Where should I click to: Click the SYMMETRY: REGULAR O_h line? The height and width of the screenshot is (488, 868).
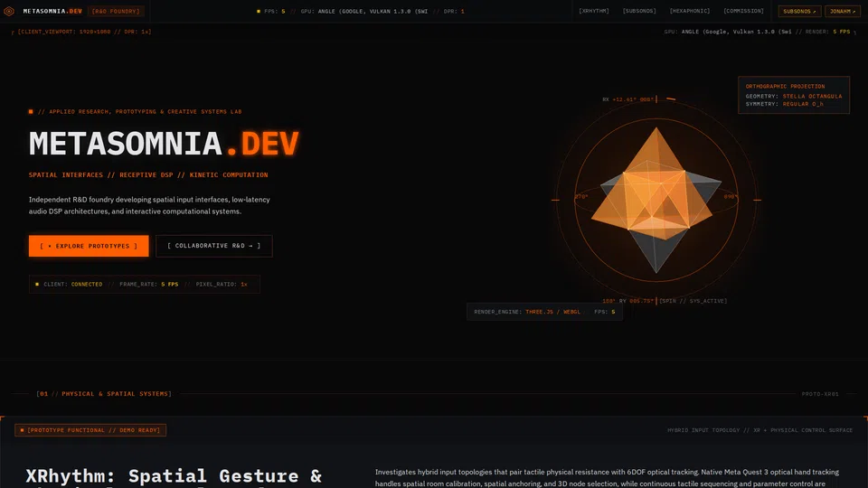coord(785,104)
